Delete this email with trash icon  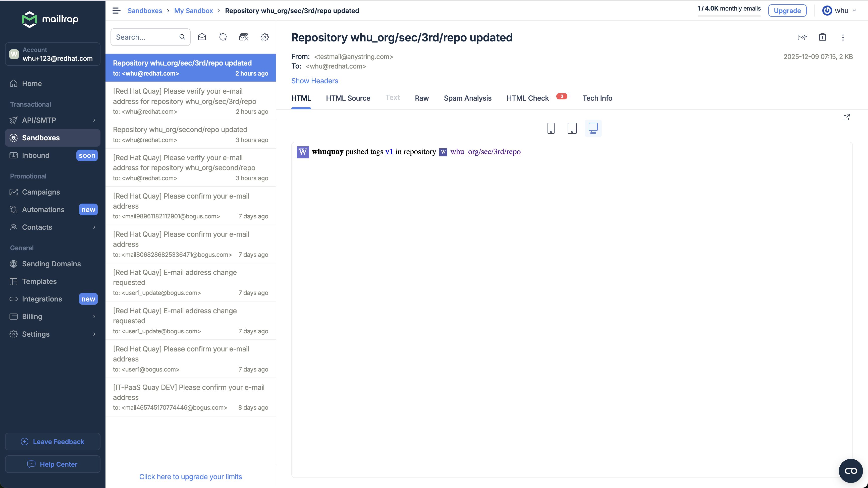click(823, 37)
